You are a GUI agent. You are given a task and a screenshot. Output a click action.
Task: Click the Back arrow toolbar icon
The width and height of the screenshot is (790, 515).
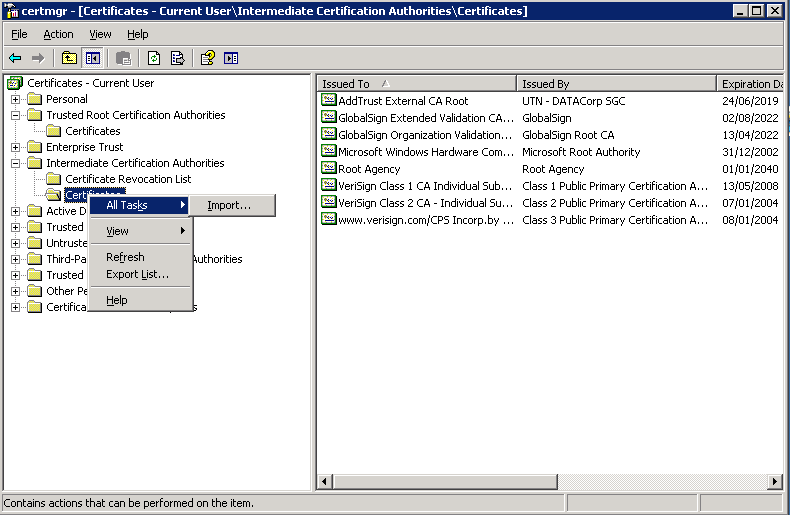(x=15, y=58)
